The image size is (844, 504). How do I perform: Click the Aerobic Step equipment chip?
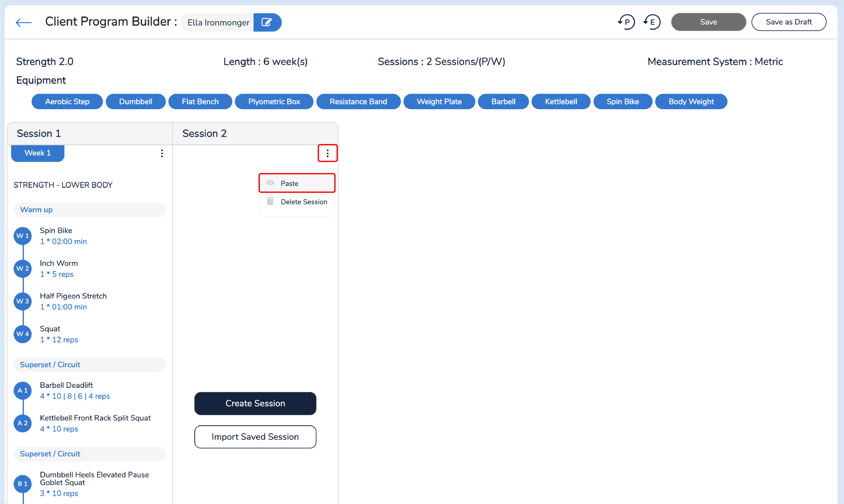click(67, 102)
